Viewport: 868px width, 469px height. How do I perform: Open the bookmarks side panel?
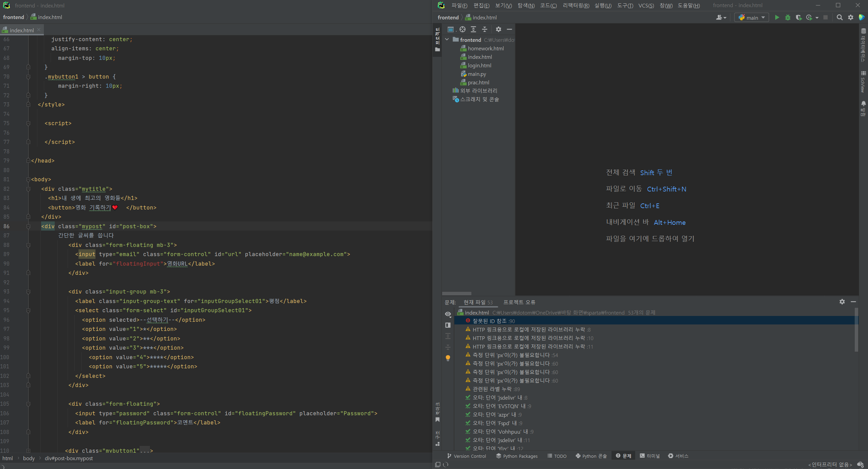coord(437,412)
